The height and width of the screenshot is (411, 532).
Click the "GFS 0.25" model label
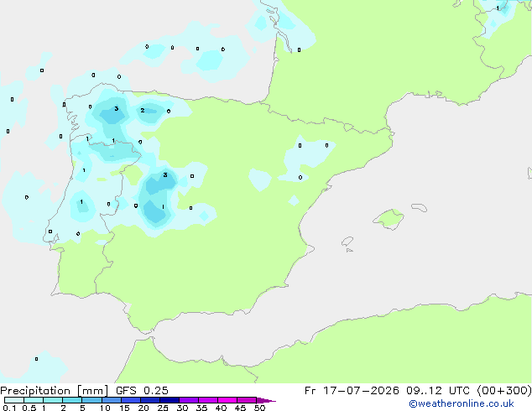tap(142, 391)
